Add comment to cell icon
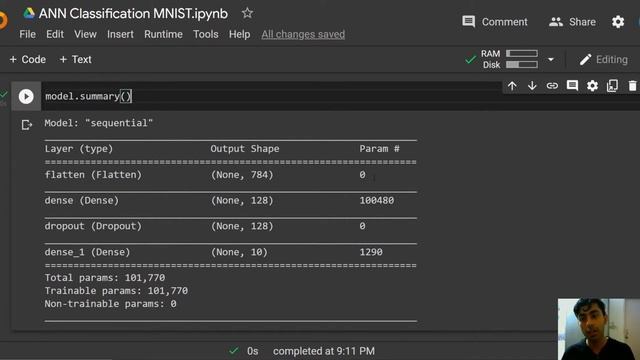The height and width of the screenshot is (360, 640). pyautogui.click(x=572, y=86)
